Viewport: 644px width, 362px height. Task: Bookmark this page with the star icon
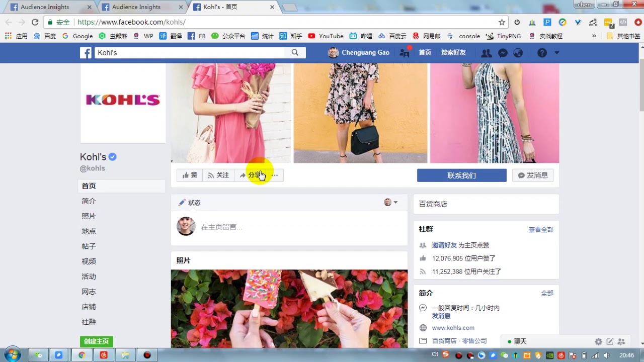coord(502,22)
